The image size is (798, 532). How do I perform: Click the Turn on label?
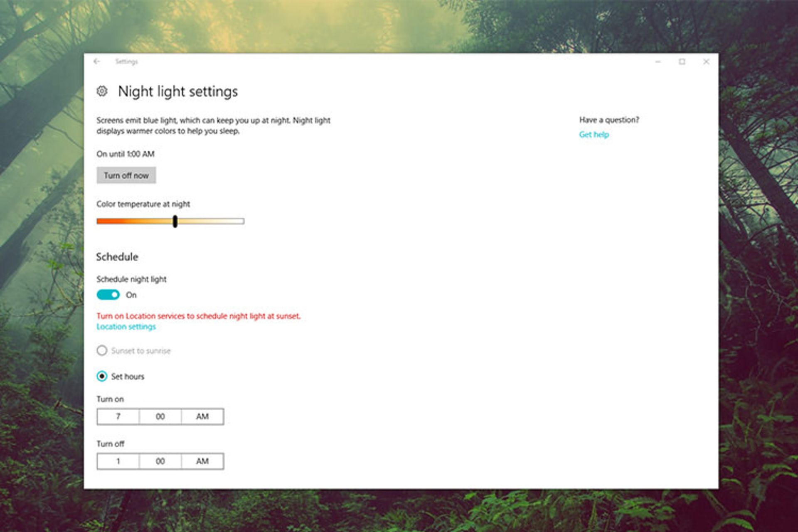[110, 399]
